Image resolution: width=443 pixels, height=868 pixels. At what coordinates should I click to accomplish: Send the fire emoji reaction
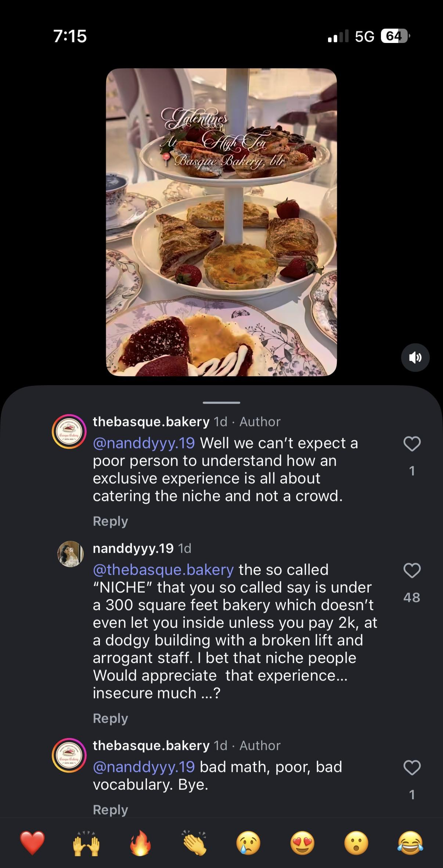coord(140,843)
